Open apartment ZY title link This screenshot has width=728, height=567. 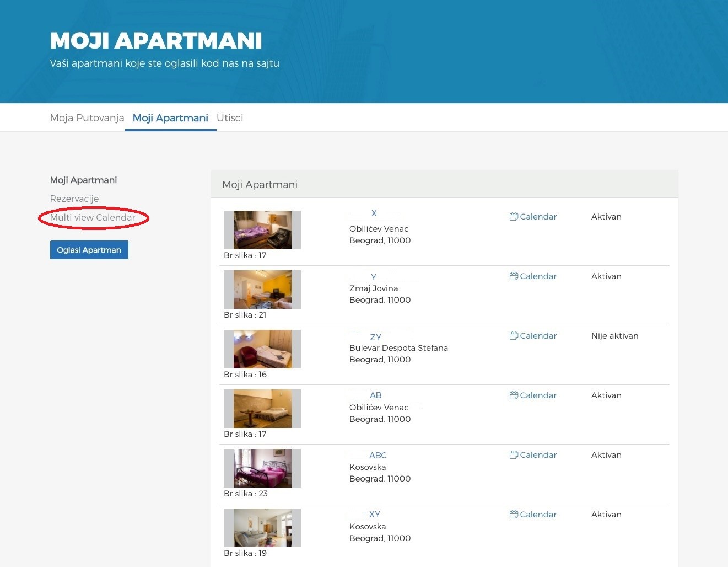click(375, 337)
